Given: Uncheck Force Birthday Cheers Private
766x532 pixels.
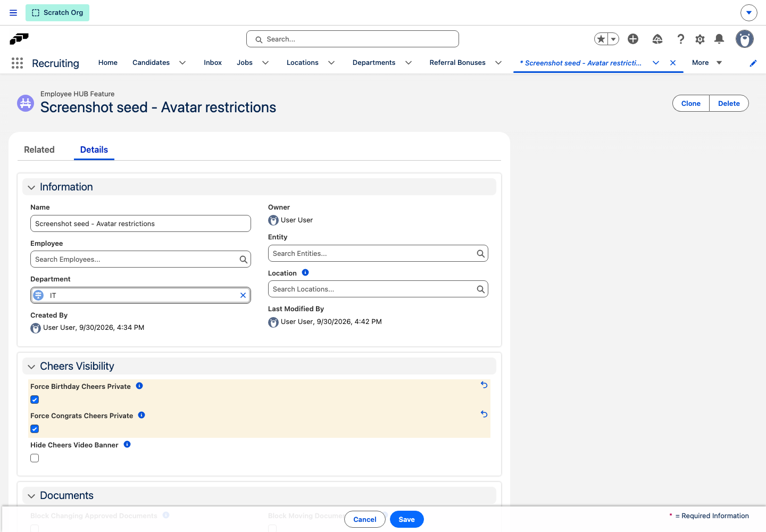Looking at the screenshot, I should [x=35, y=400].
